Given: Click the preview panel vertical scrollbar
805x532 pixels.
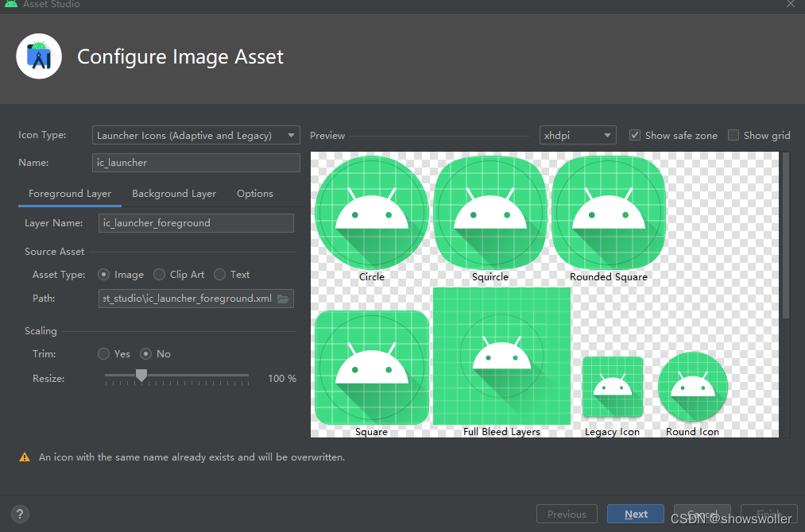Looking at the screenshot, I should [785, 236].
